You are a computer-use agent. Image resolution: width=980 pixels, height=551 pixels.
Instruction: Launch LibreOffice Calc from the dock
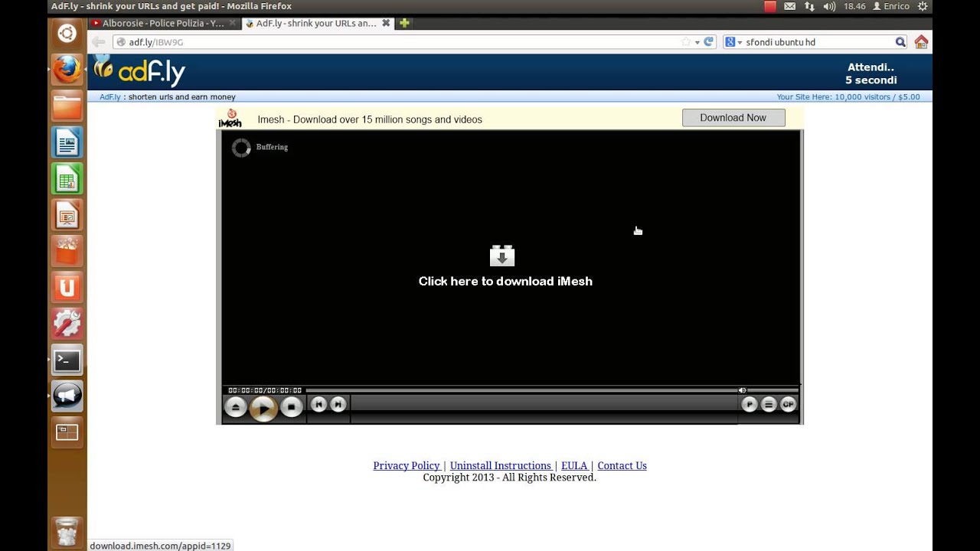[x=67, y=179]
